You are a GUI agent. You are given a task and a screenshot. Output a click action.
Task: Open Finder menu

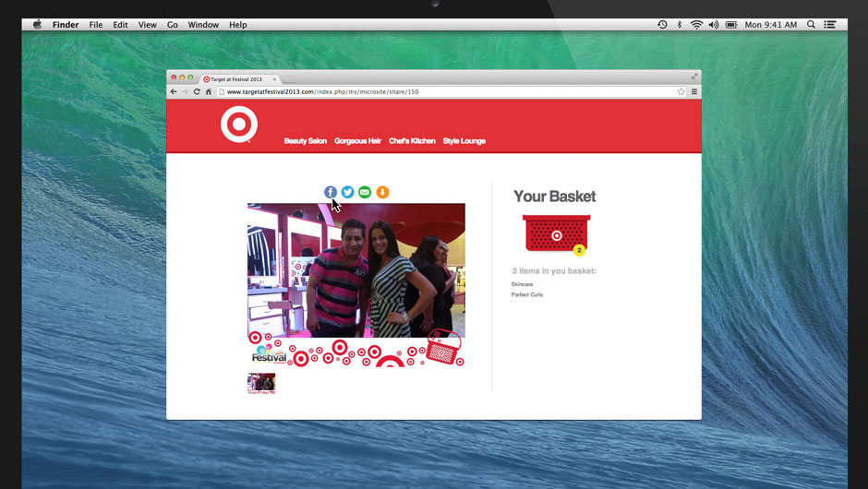pyautogui.click(x=66, y=24)
